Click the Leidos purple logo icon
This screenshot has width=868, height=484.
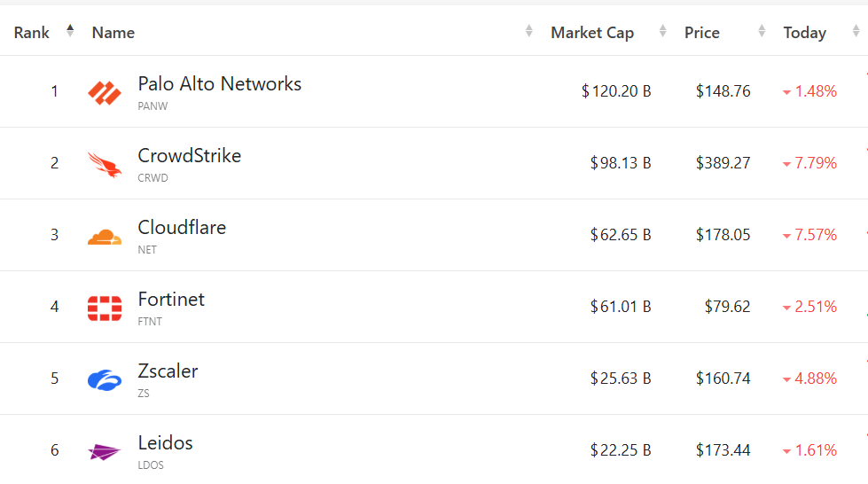[105, 451]
